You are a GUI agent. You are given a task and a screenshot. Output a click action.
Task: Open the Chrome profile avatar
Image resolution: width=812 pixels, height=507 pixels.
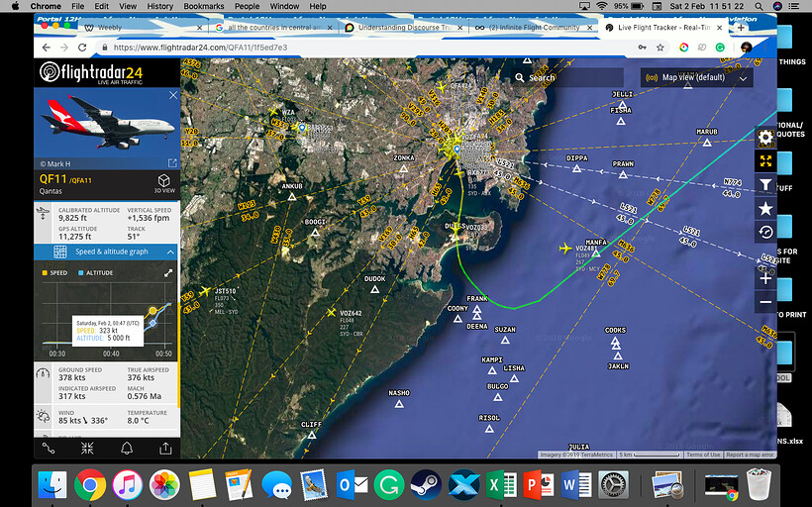(x=746, y=48)
